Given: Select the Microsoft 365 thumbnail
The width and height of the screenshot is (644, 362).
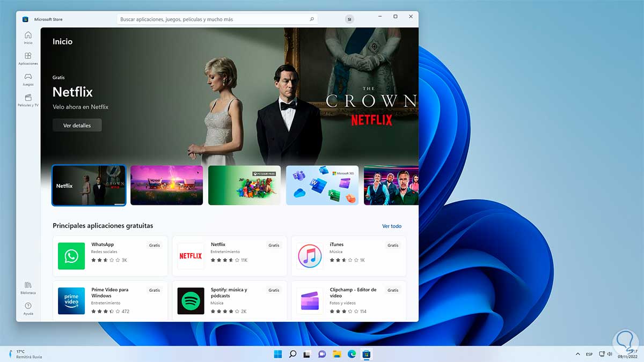Looking at the screenshot, I should pyautogui.click(x=322, y=185).
